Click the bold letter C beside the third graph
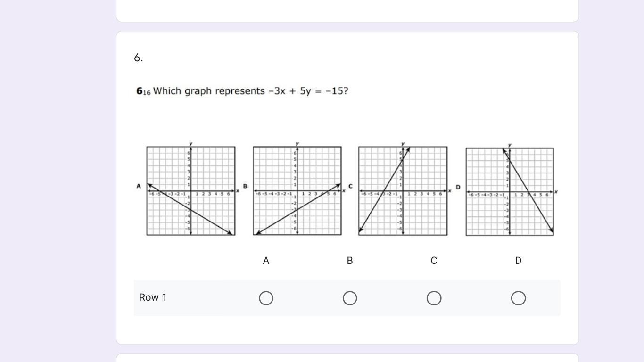 pyautogui.click(x=350, y=186)
